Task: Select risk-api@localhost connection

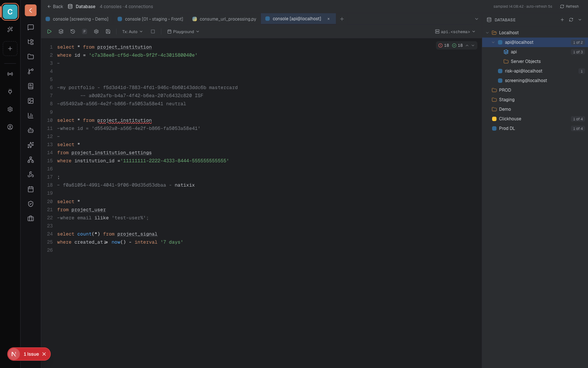Action: (535, 71)
